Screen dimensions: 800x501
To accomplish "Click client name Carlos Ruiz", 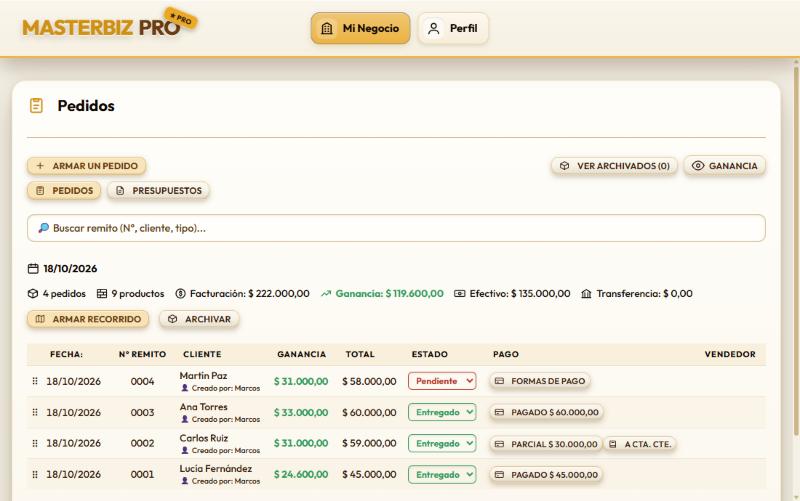I will [204, 438].
